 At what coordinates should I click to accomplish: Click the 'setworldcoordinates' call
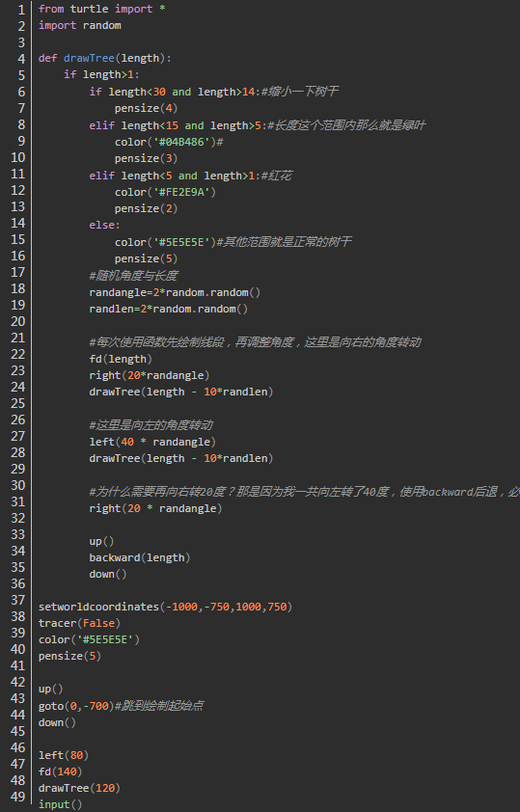coord(166,607)
